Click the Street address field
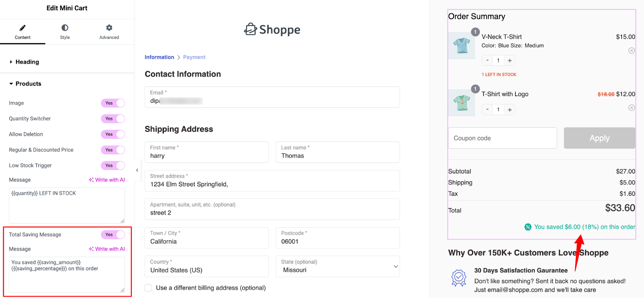Viewport: 644px width, 298px height. 272,181
